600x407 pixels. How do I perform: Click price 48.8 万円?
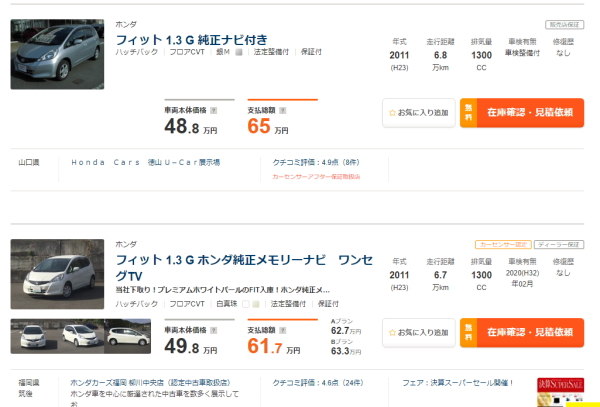[191, 126]
